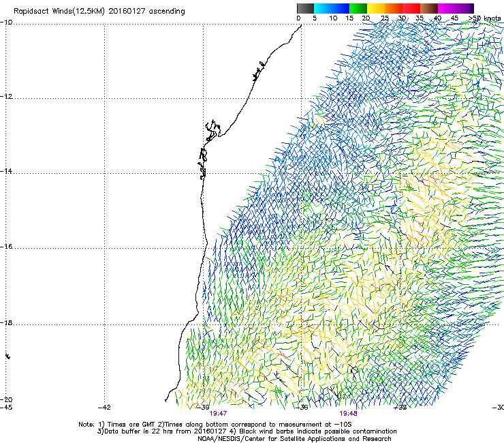Click the '-12' latitude label

pos(6,97)
